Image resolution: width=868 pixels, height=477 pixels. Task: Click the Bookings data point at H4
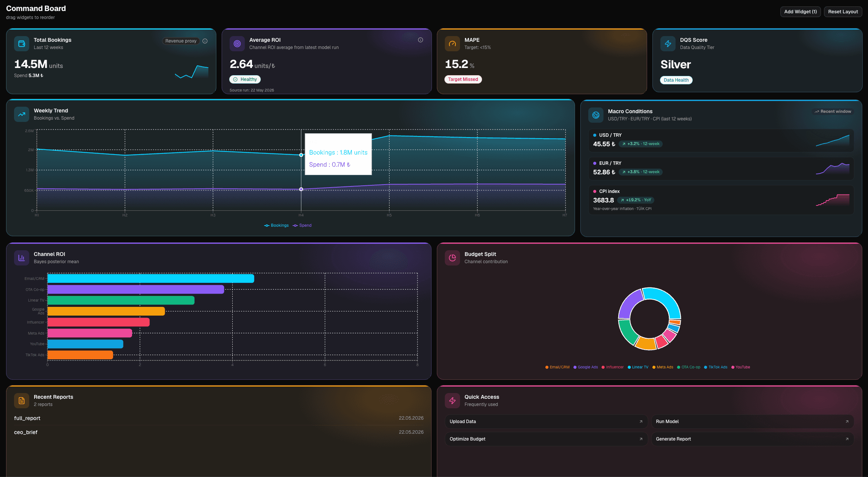coord(301,155)
